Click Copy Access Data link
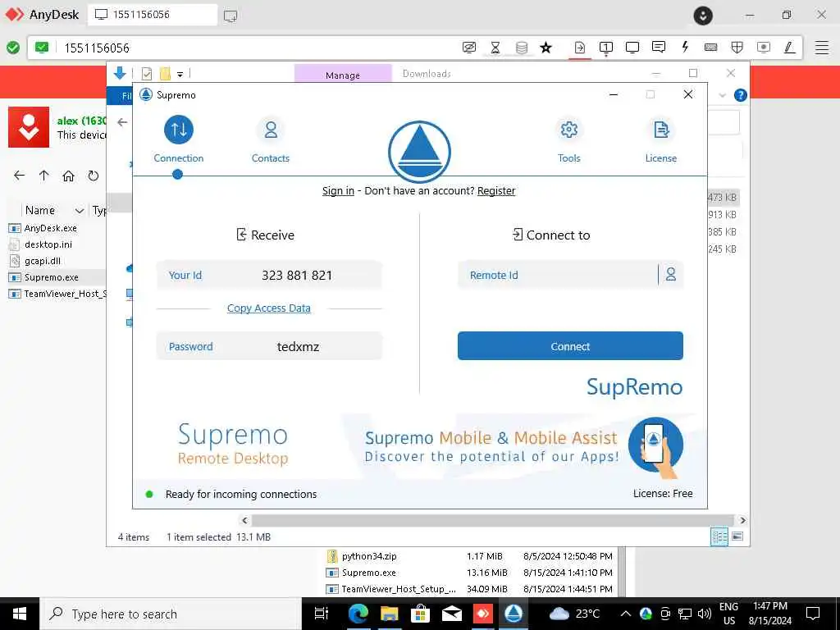This screenshot has width=840, height=630. [268, 308]
